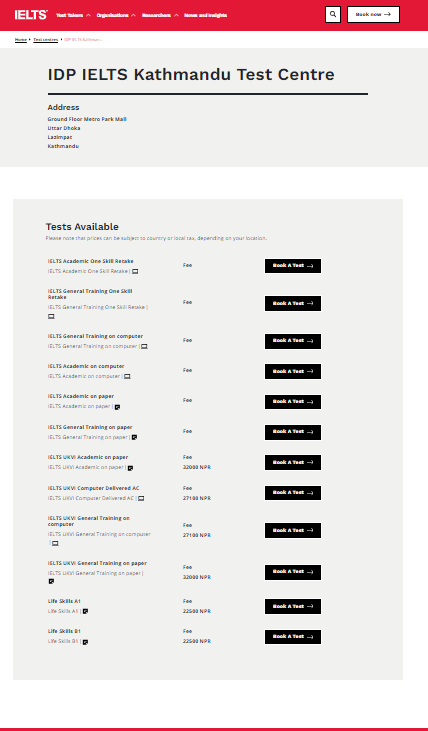Go to Home breadcrumb link
428x731 pixels.
coord(21,40)
